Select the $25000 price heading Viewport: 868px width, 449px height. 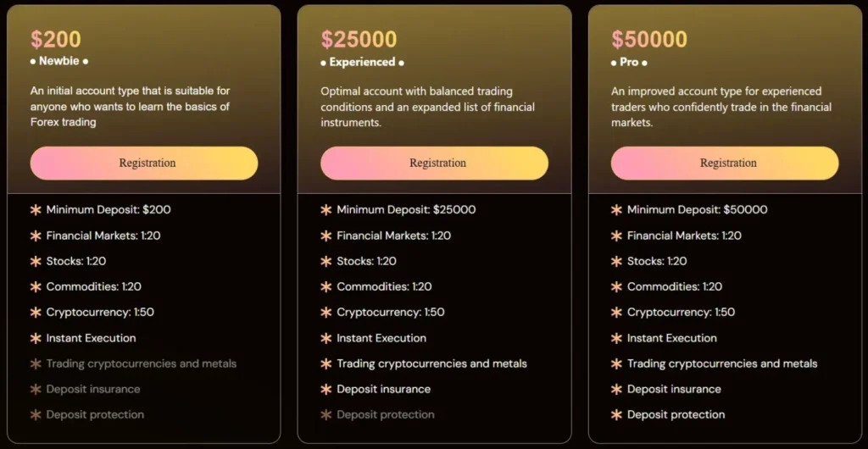(x=359, y=39)
